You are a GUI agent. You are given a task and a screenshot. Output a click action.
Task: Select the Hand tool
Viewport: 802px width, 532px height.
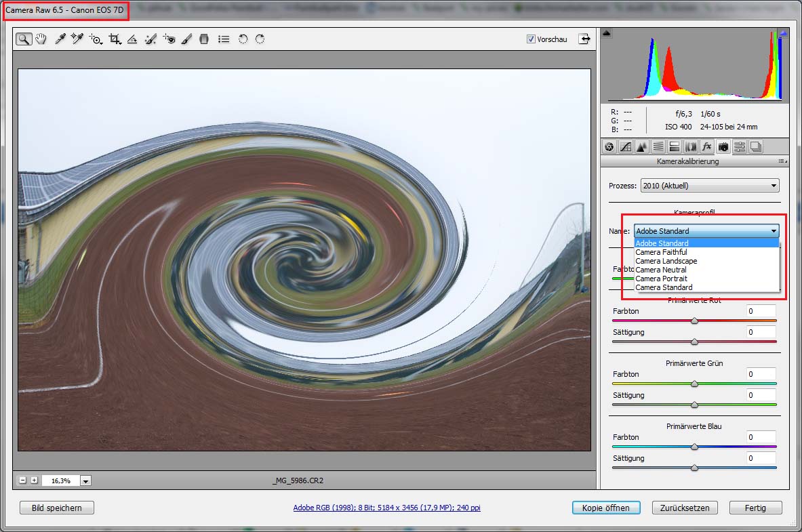pos(41,39)
